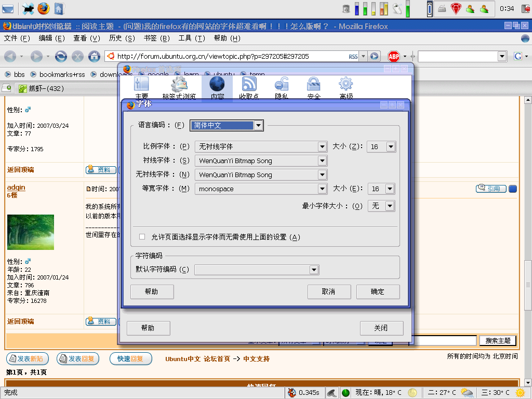Switch to the 抓虾-(432) tab
Viewport: 532px width, 399px height.
(66, 88)
